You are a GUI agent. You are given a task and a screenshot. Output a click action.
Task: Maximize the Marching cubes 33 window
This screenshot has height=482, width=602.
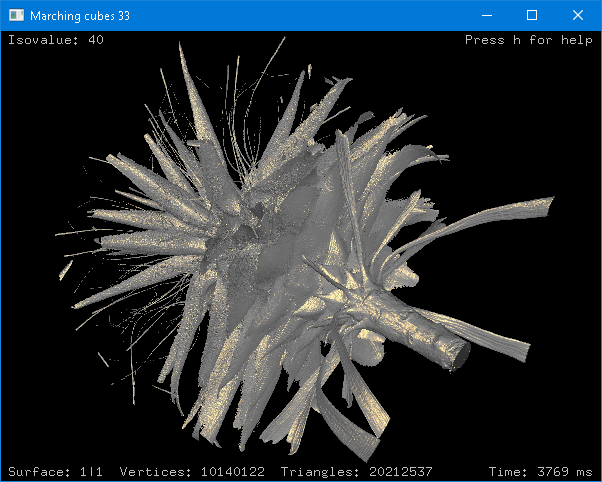[x=532, y=15]
